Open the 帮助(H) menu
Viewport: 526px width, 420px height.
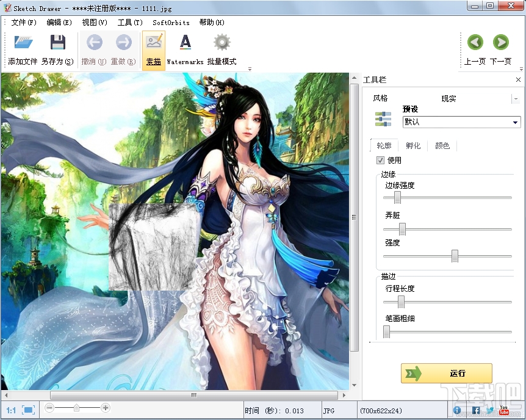click(x=212, y=23)
